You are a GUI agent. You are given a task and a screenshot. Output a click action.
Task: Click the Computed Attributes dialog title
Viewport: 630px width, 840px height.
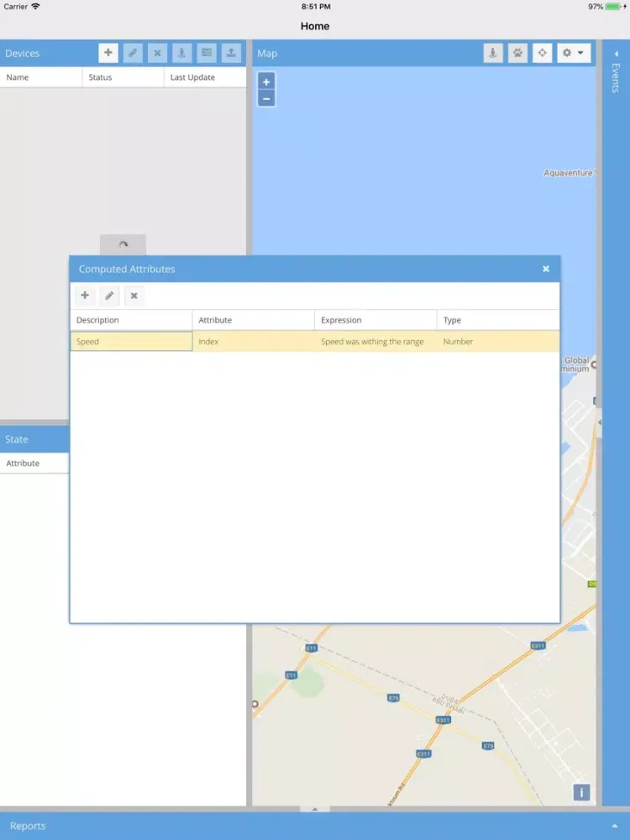point(127,269)
